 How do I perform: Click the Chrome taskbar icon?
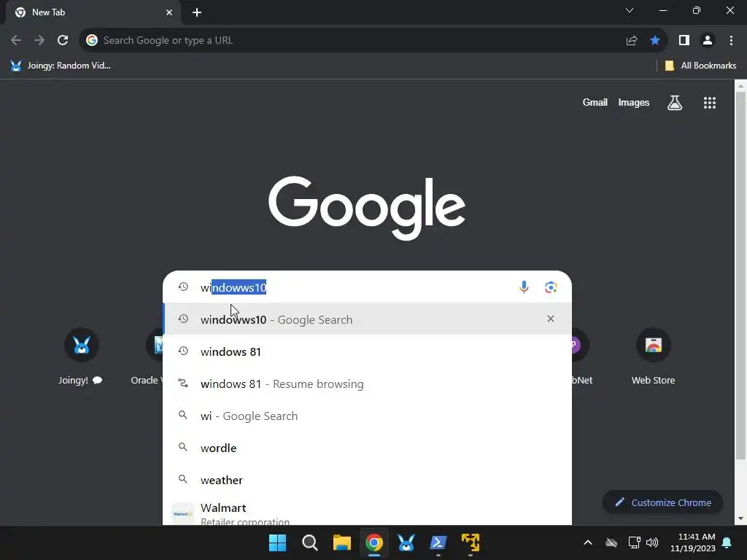pos(374,542)
